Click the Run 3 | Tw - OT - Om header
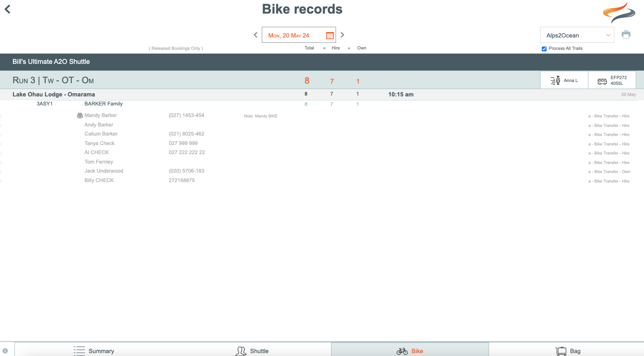This screenshot has height=356, width=644. [53, 80]
